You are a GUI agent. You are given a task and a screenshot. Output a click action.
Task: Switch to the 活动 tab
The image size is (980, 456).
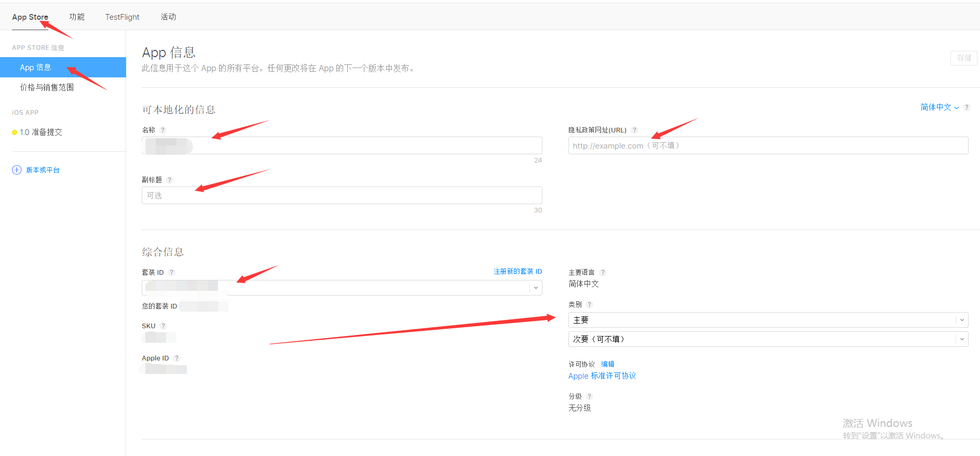[168, 17]
